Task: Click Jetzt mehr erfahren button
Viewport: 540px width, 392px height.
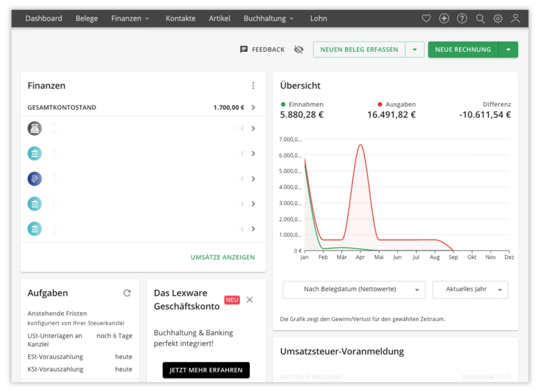Action: pyautogui.click(x=206, y=370)
